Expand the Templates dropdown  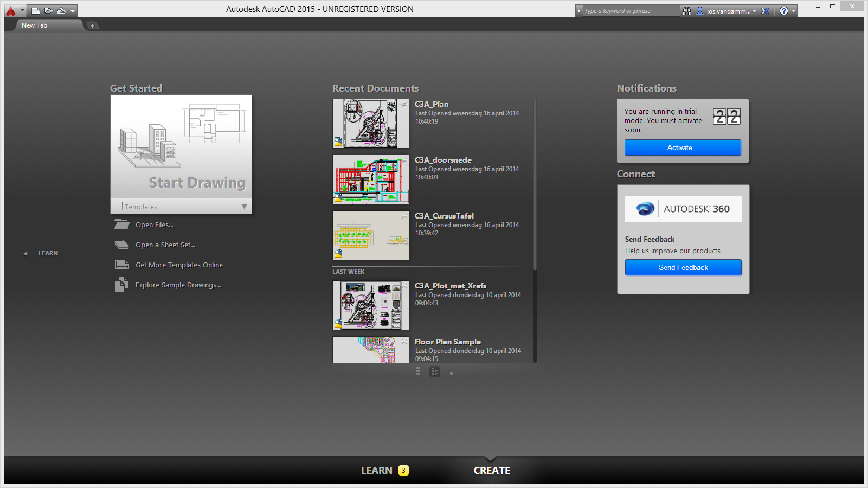coord(181,207)
